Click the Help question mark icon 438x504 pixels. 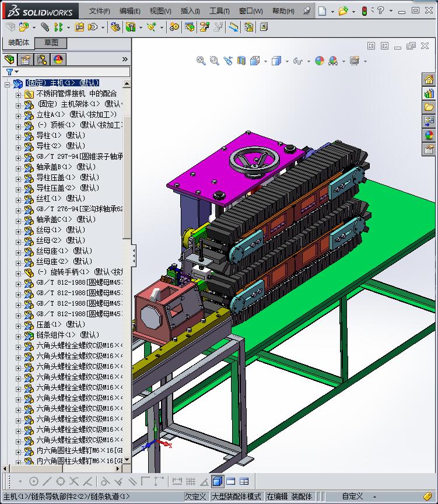[380, 10]
